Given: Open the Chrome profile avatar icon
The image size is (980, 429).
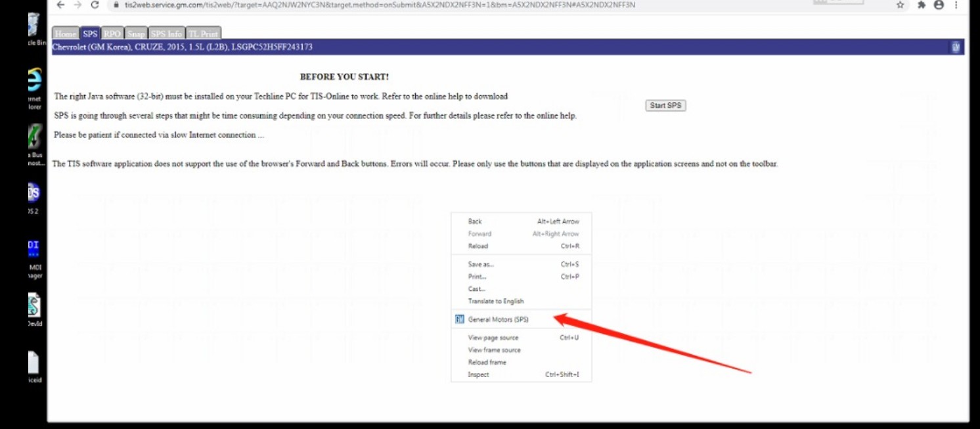Looking at the screenshot, I should click(939, 5).
